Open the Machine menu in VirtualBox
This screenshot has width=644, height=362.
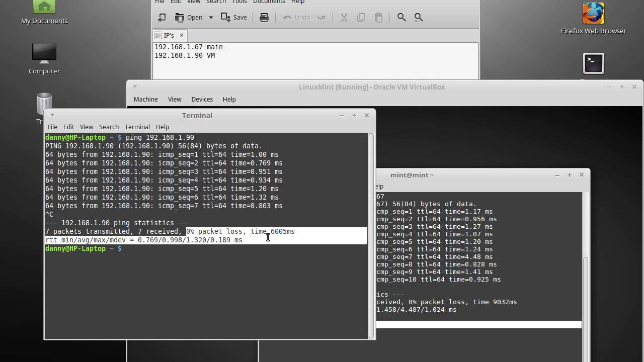pyautogui.click(x=146, y=99)
